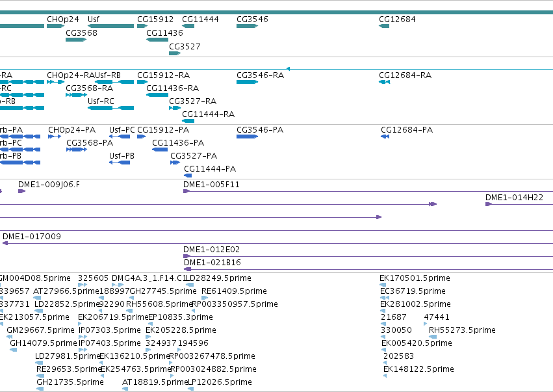Select the CG3568 gene feature
The height and width of the screenshot is (392, 553).
pyautogui.click(x=76, y=40)
